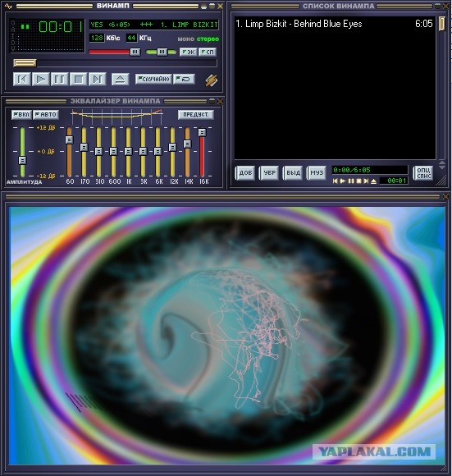Click the 128 bitrate value

click(x=97, y=38)
